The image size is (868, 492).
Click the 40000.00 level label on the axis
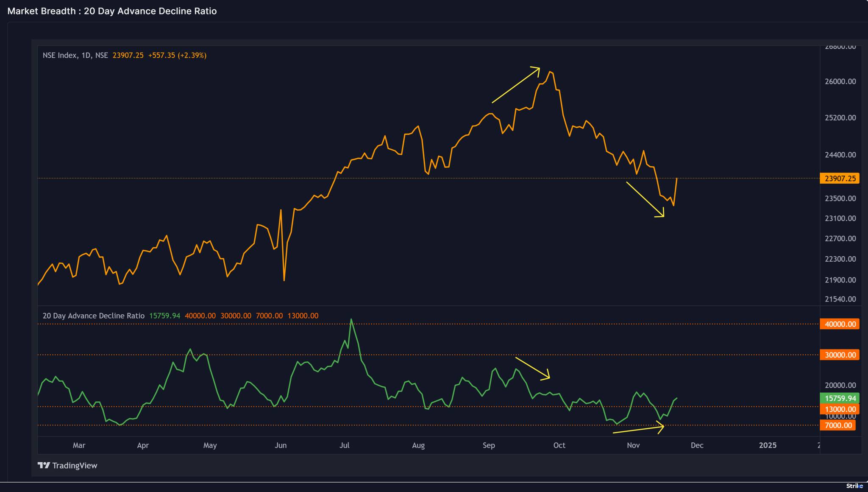[839, 324]
